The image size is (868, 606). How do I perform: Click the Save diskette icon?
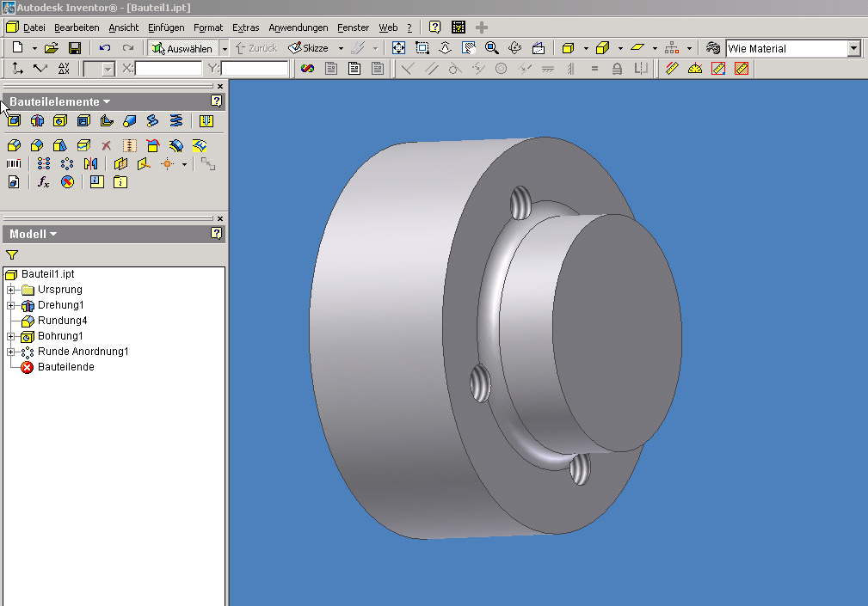coord(75,49)
